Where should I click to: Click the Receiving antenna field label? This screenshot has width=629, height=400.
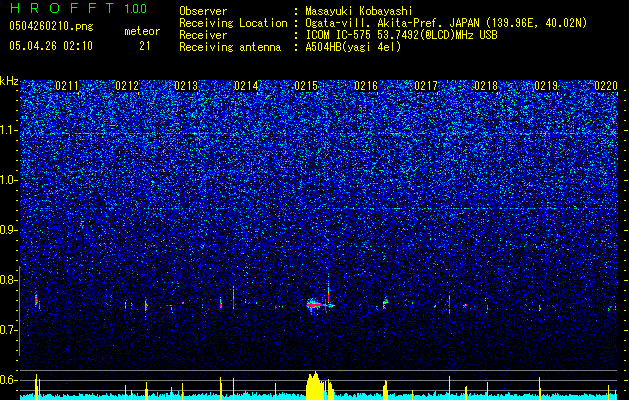point(230,47)
